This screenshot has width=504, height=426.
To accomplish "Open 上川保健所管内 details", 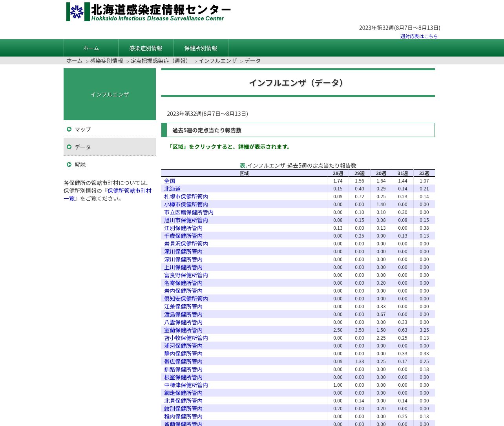I will click(183, 267).
